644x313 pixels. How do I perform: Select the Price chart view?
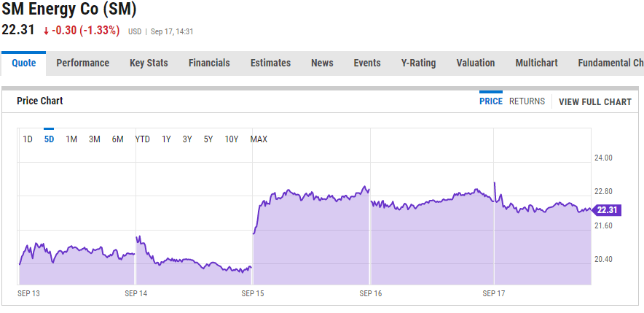tap(491, 101)
